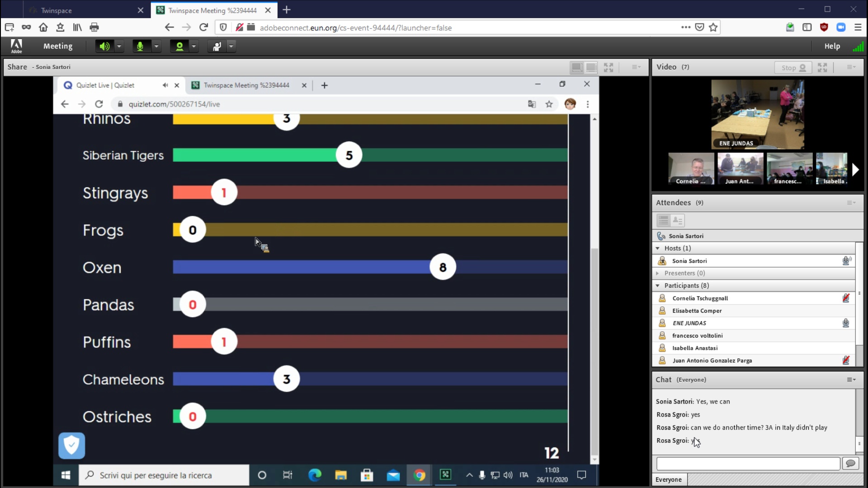Click the Stop video button

point(793,67)
